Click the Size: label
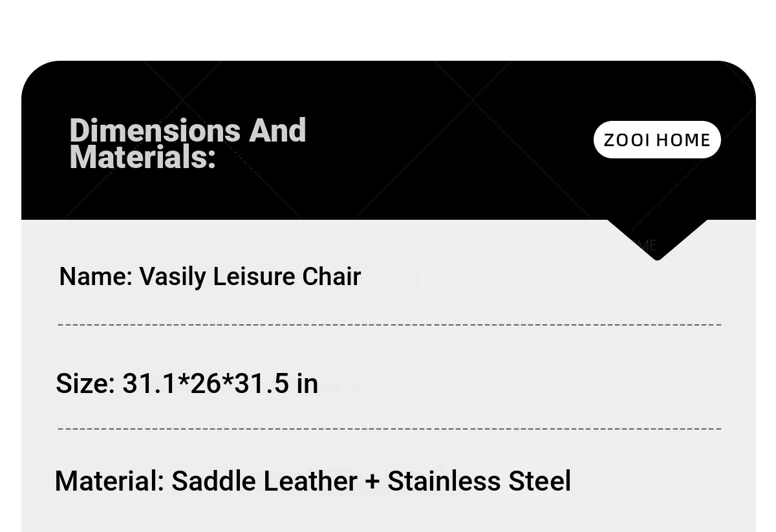The width and height of the screenshot is (776, 532). [x=85, y=383]
